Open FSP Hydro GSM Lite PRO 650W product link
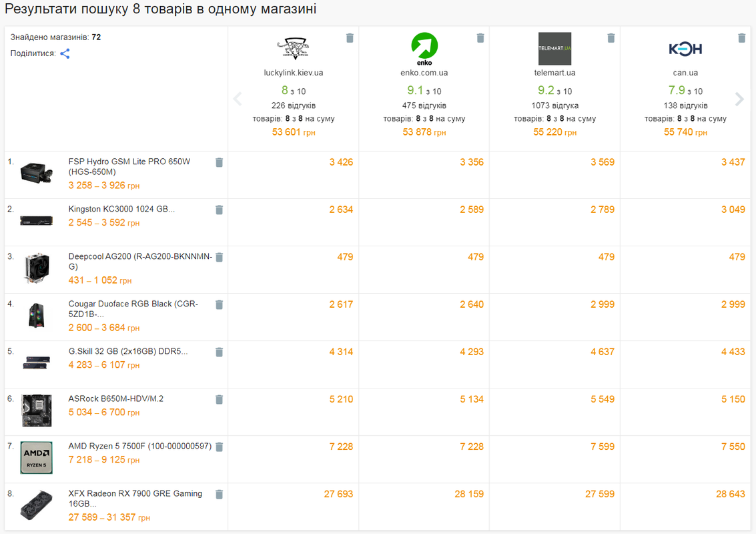756x534 pixels. click(x=129, y=167)
